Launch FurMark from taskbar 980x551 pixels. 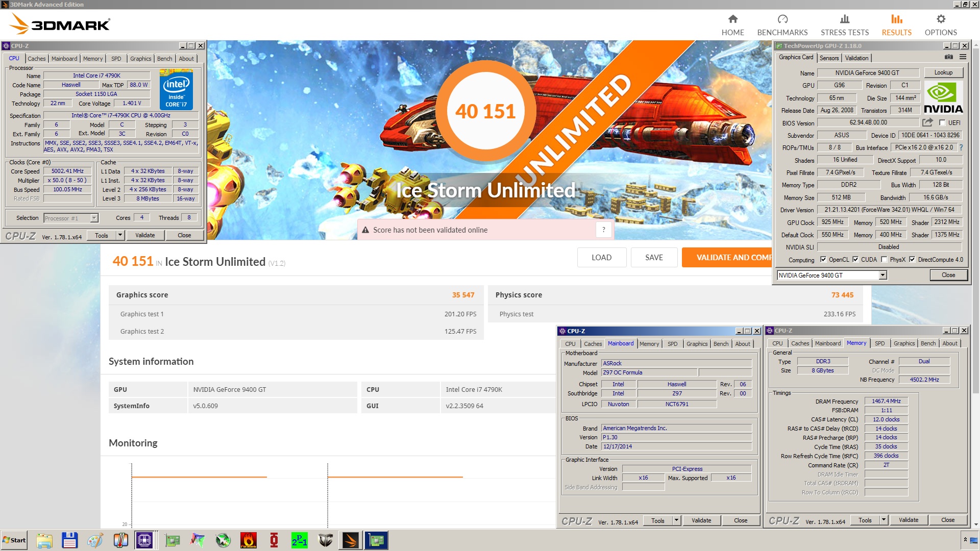tap(249, 540)
